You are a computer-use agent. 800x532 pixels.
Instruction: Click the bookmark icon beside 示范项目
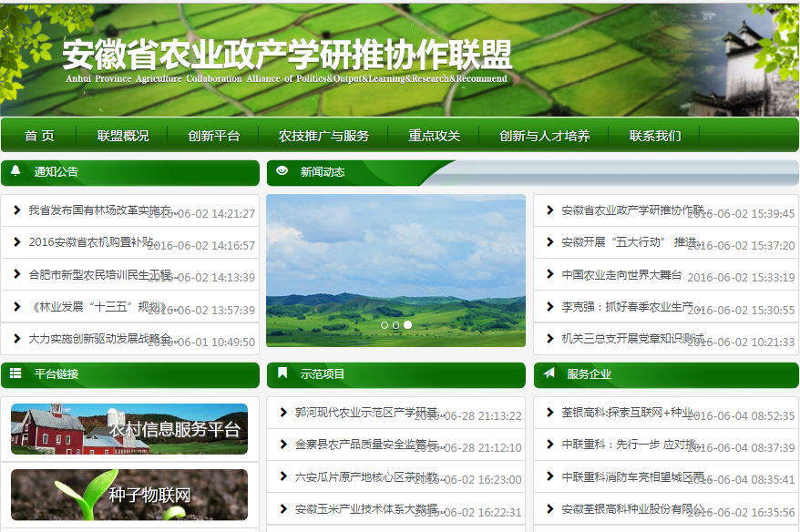coord(282,373)
